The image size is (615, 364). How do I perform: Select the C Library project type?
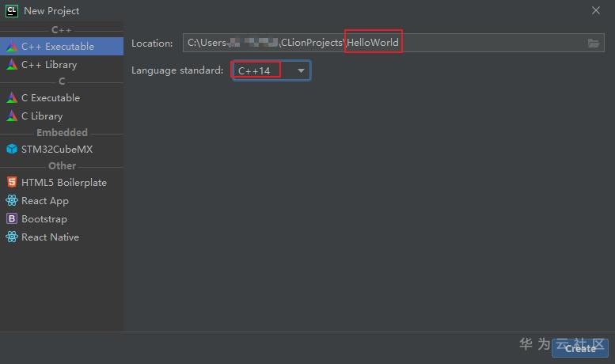coord(62,116)
